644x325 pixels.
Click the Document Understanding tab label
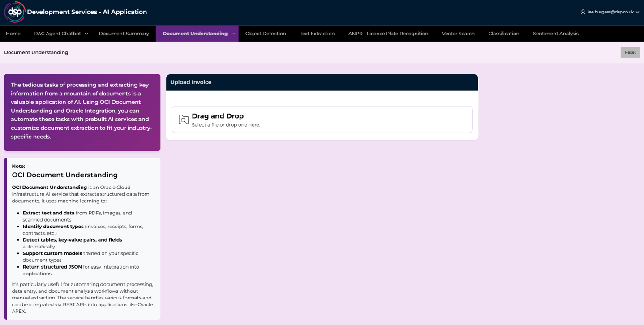click(195, 34)
